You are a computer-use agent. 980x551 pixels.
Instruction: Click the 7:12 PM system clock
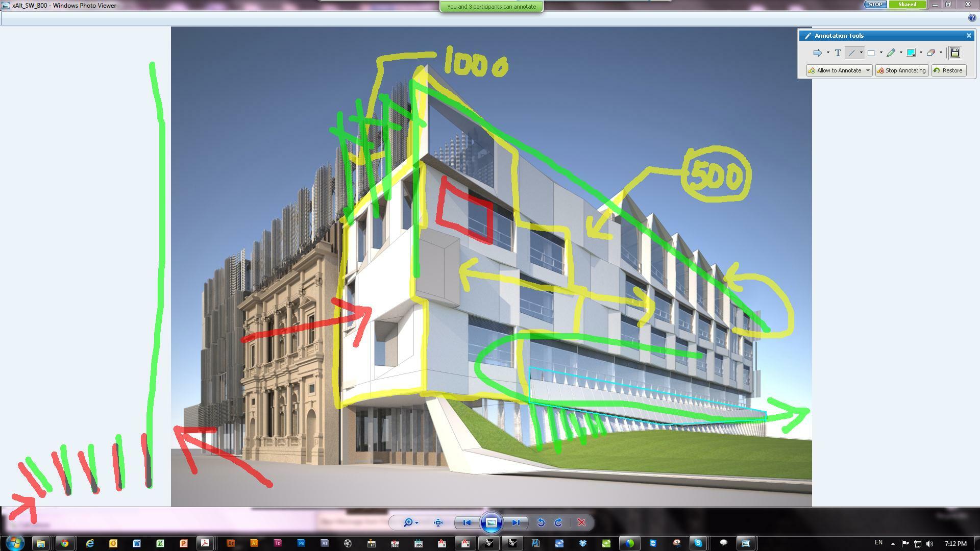[x=955, y=544]
